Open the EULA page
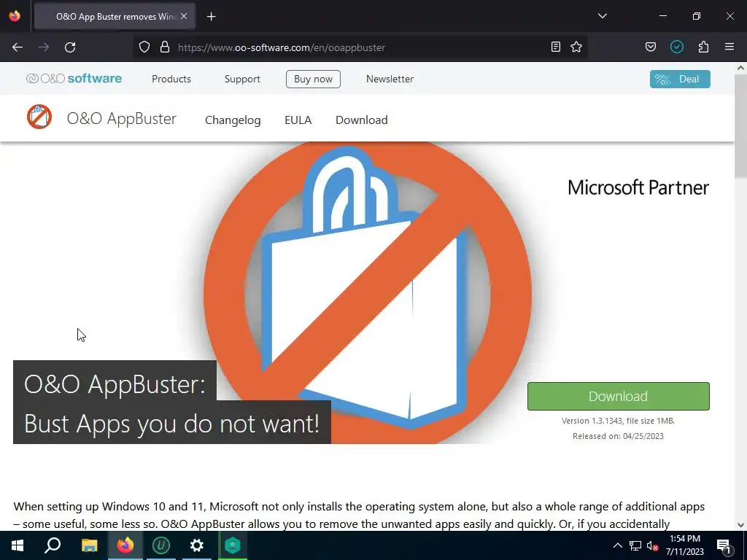 (298, 120)
